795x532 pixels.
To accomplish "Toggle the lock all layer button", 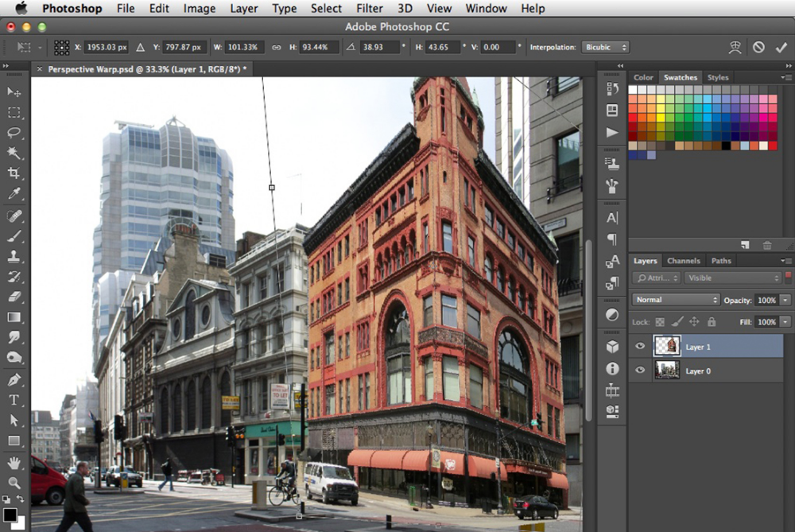I will point(711,322).
